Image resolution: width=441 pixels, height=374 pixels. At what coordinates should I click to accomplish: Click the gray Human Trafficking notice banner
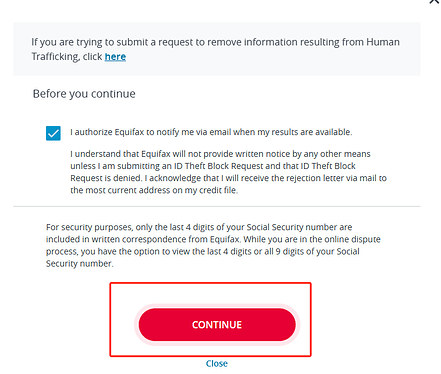click(x=217, y=49)
